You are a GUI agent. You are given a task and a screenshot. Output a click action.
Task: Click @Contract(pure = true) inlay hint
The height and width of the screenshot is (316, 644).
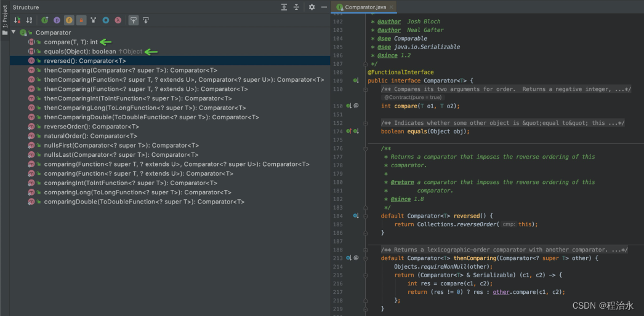(x=413, y=98)
